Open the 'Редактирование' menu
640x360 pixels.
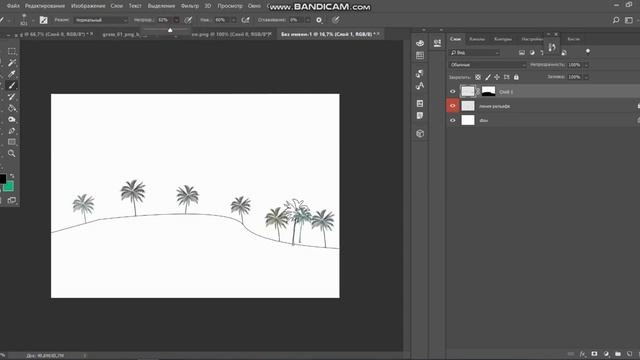point(45,6)
